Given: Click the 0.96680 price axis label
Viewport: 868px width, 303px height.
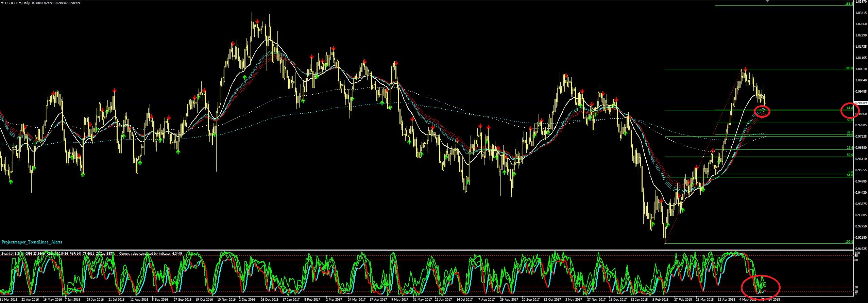Looking at the screenshot, I should [x=861, y=148].
